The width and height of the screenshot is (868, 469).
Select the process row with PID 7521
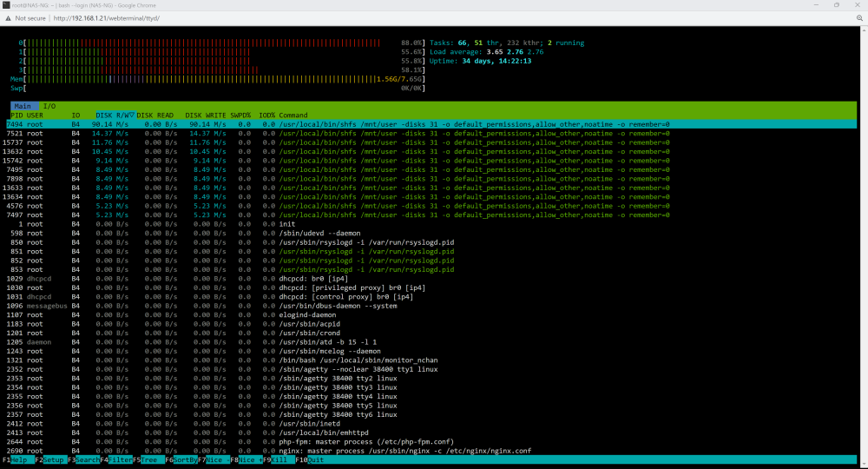(x=431, y=134)
